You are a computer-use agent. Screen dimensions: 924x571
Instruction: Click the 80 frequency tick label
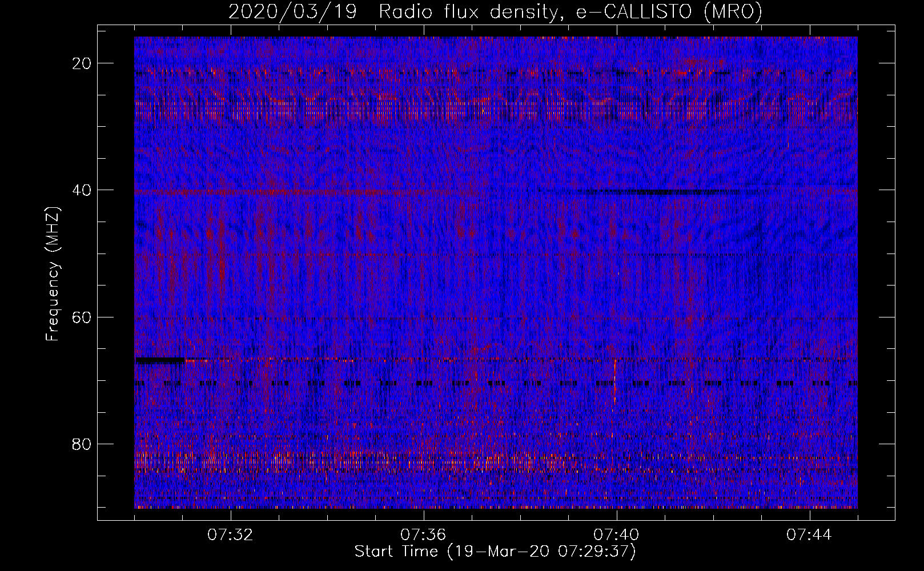82,444
